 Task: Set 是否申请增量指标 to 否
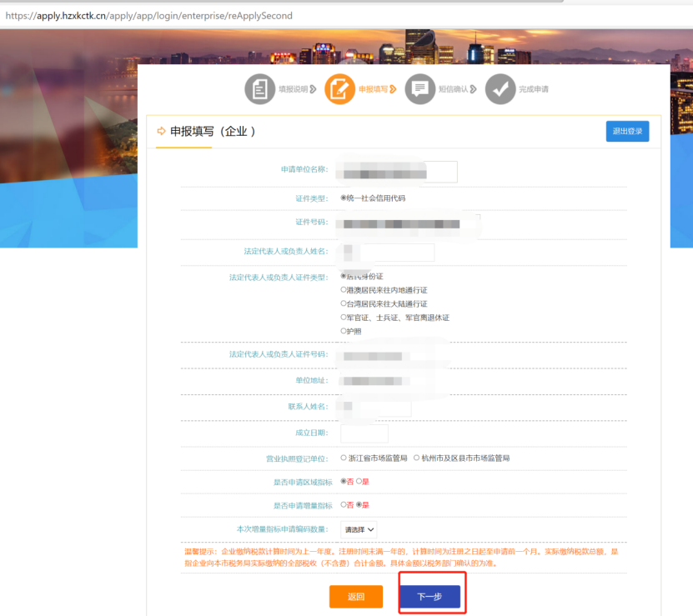point(344,505)
